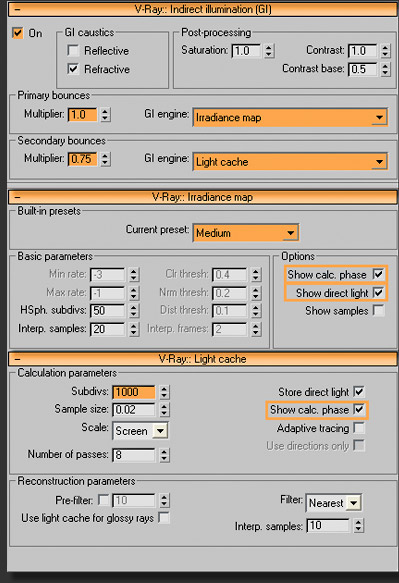Image resolution: width=399 pixels, height=583 pixels.
Task: Click irradiance Interp. samples spinner
Action: [x=134, y=329]
